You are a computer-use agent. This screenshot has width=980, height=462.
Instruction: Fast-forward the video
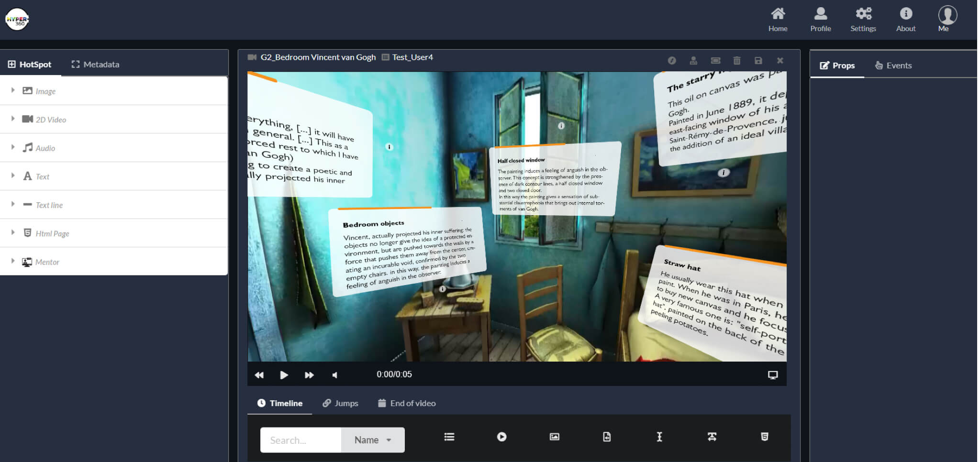tap(309, 375)
